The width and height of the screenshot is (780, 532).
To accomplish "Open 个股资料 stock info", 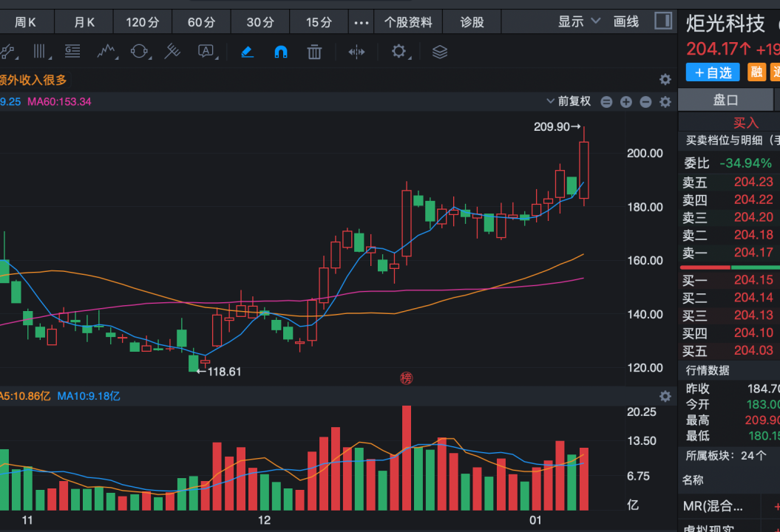I will 408,22.
